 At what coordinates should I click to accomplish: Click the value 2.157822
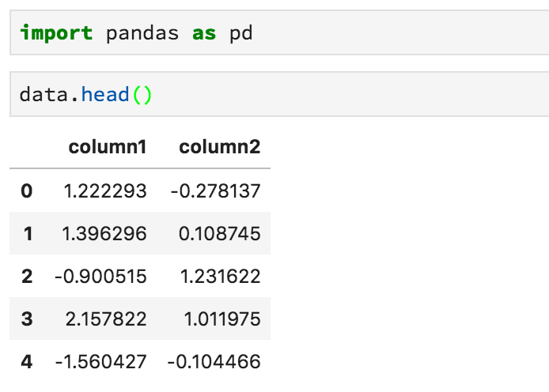click(x=106, y=319)
